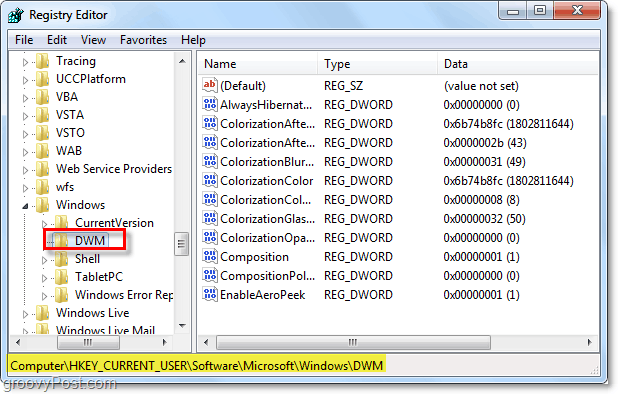Click the Registry Editor title bar icon
Viewport: 618px width, 394px height.
point(16,15)
